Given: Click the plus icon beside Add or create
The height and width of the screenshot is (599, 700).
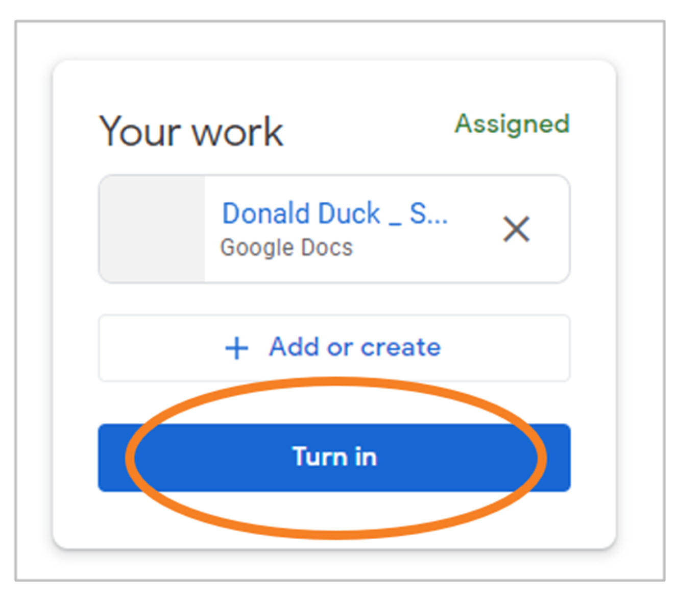Looking at the screenshot, I should 237,349.
